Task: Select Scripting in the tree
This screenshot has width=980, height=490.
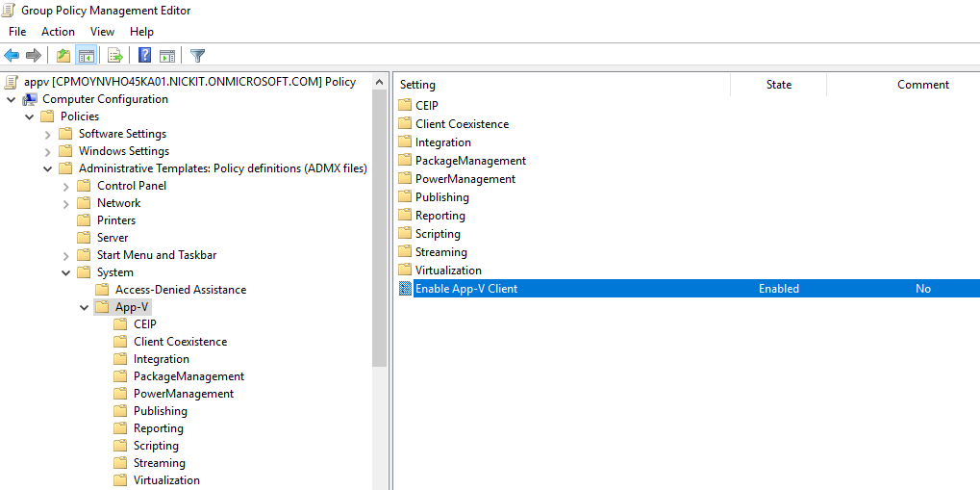Action: coord(156,446)
